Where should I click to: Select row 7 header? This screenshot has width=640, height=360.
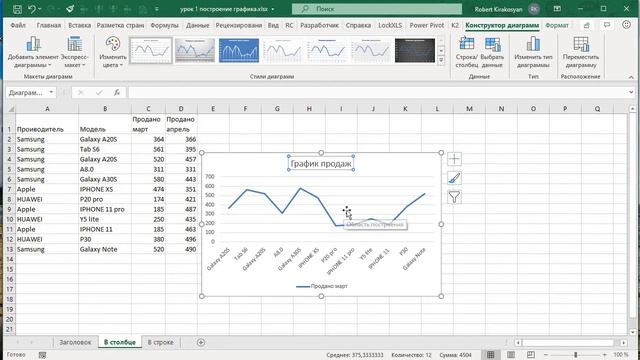[9, 189]
